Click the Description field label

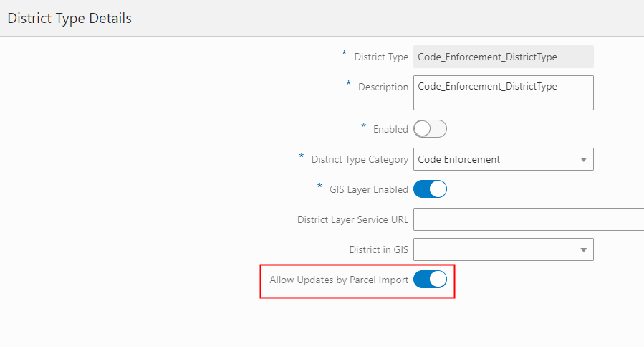pos(383,87)
